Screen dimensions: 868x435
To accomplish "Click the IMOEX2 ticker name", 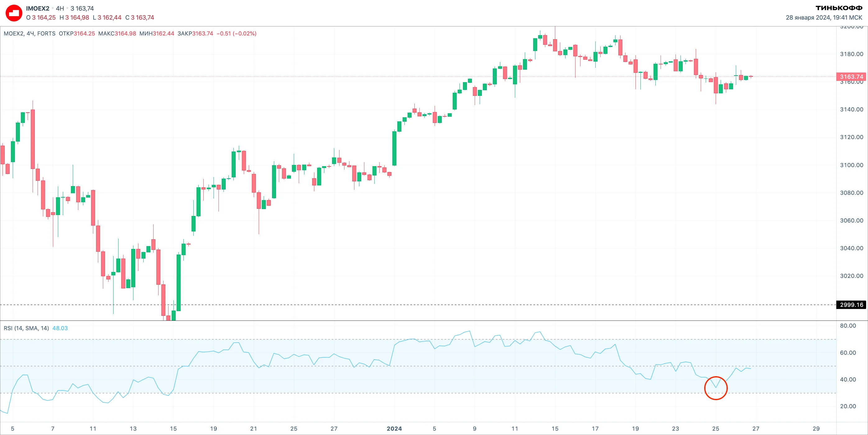I will click(x=37, y=8).
